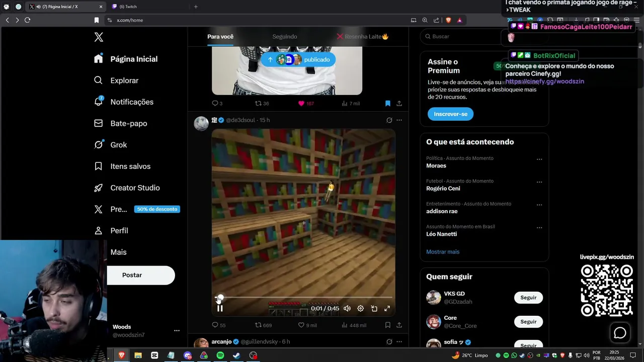The image size is (644, 362).
Task: Open Notificações bell in sidebar
Action: pyautogui.click(x=99, y=102)
